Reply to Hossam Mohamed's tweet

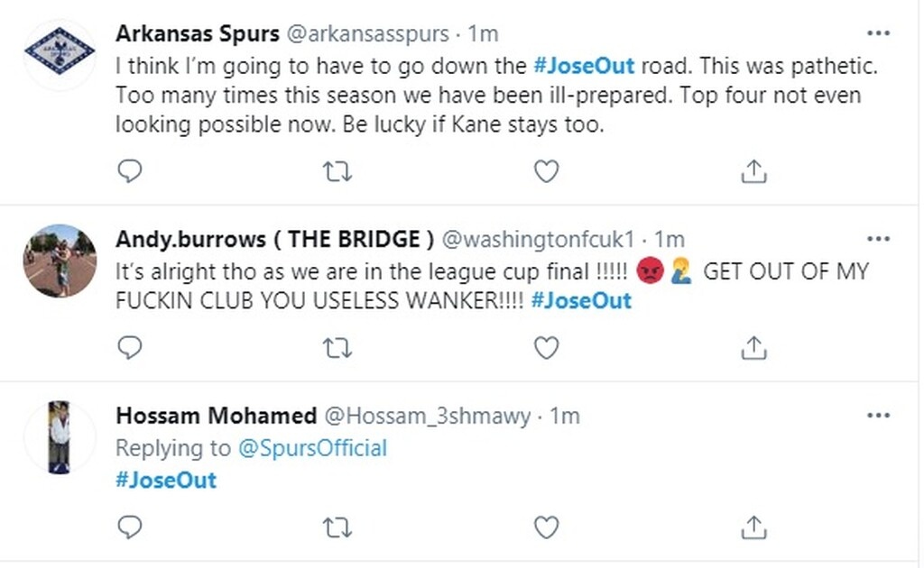tap(131, 526)
